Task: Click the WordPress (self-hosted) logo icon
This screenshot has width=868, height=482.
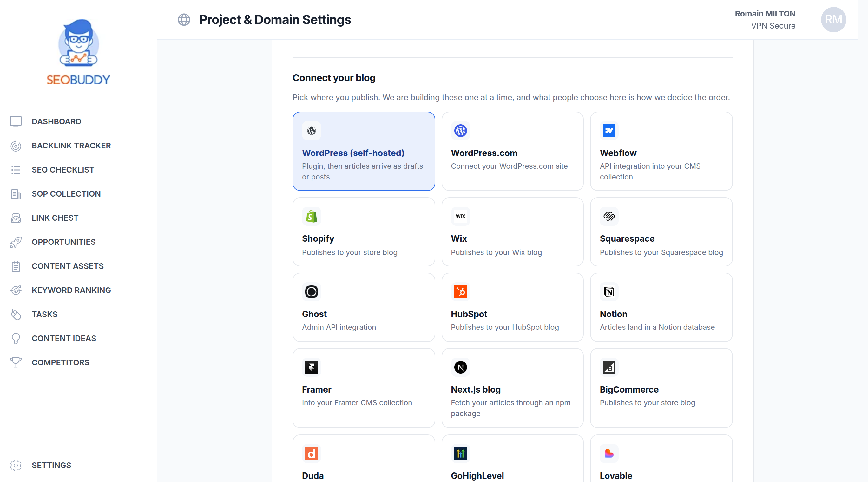Action: (x=311, y=131)
